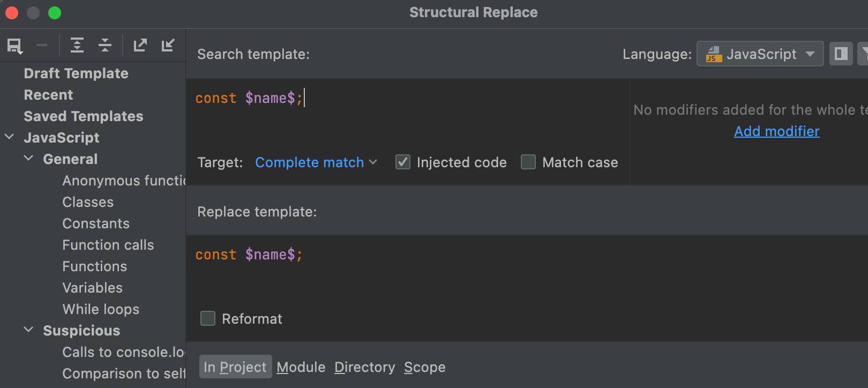Click the Collapse All icon
The width and height of the screenshot is (868, 388).
(105, 45)
